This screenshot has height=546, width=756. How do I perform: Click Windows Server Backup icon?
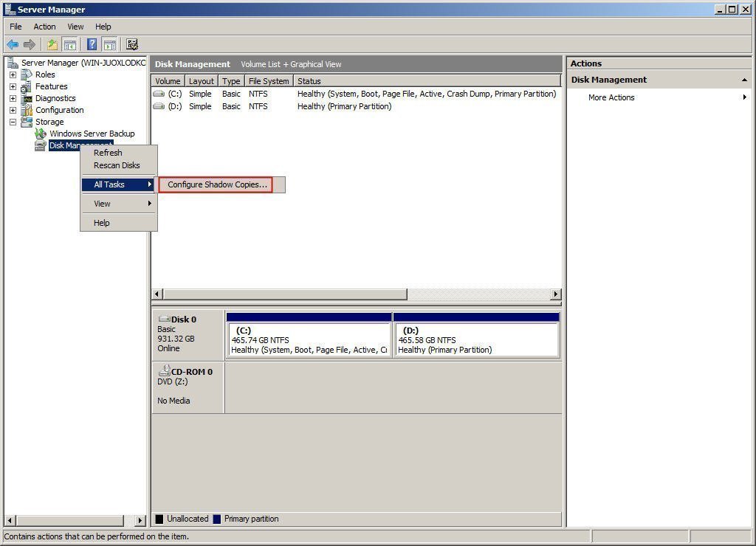tap(41, 134)
